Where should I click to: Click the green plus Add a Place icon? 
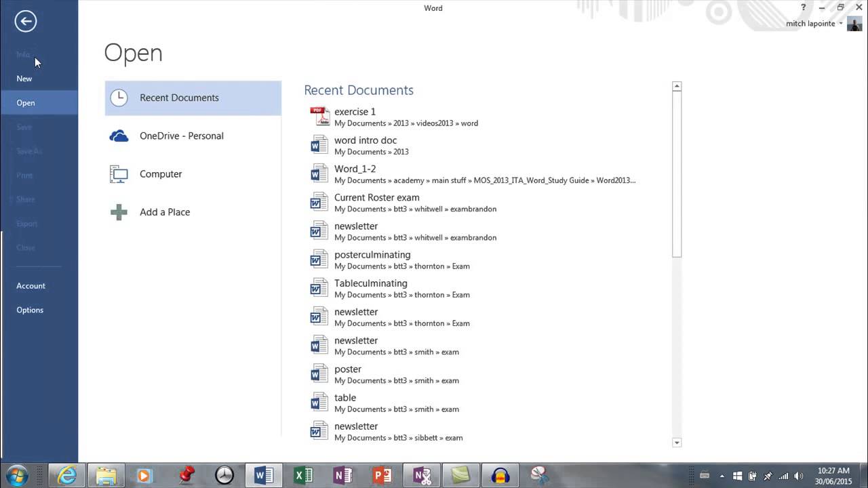[119, 212]
